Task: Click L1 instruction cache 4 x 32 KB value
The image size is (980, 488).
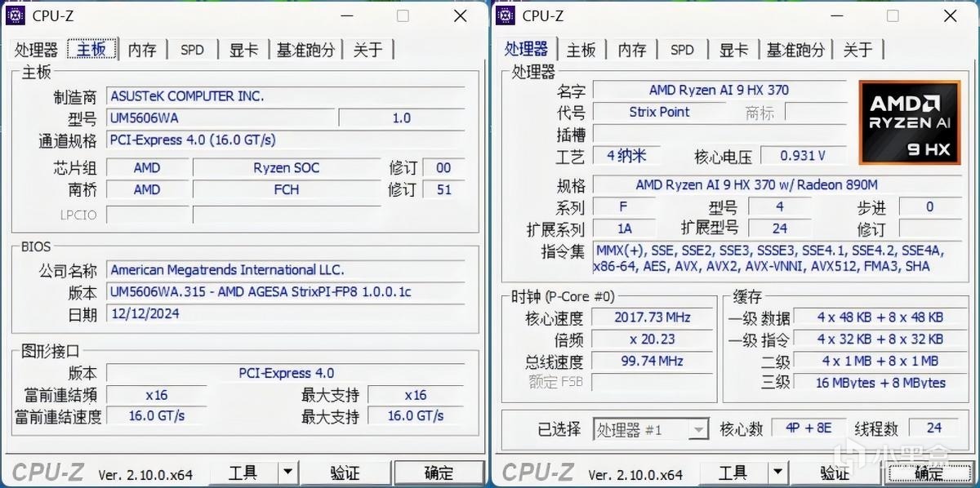Action: pyautogui.click(x=880, y=339)
